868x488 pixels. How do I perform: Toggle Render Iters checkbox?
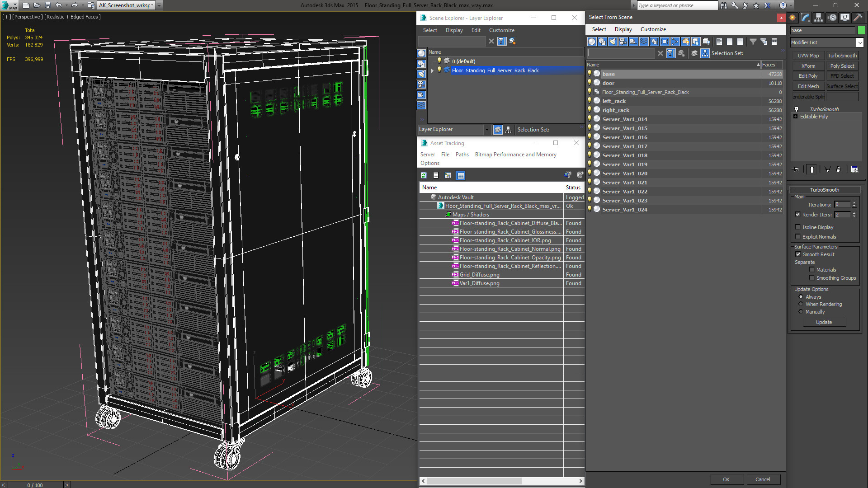click(798, 215)
